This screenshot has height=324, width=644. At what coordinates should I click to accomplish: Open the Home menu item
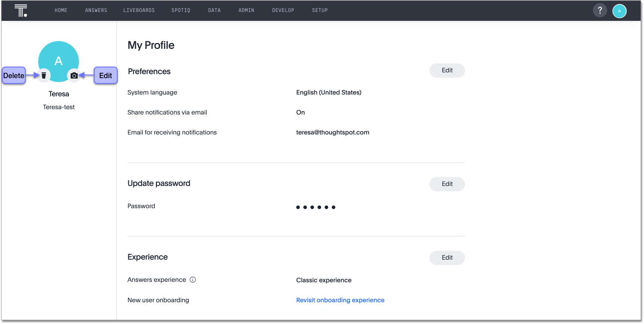[61, 10]
